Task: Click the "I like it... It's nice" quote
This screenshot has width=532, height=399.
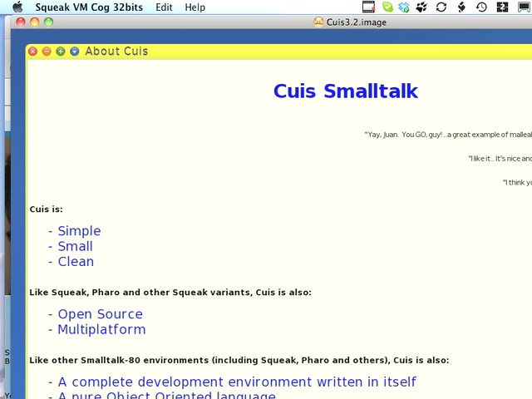Action: [500, 159]
